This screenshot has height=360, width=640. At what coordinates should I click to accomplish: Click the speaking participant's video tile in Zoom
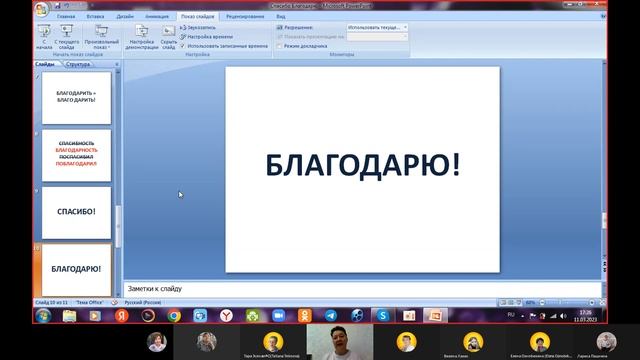click(340, 342)
